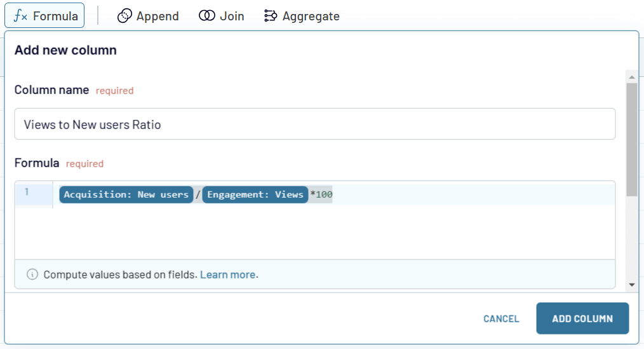
Task: Select the Append transformation icon
Action: coord(125,16)
